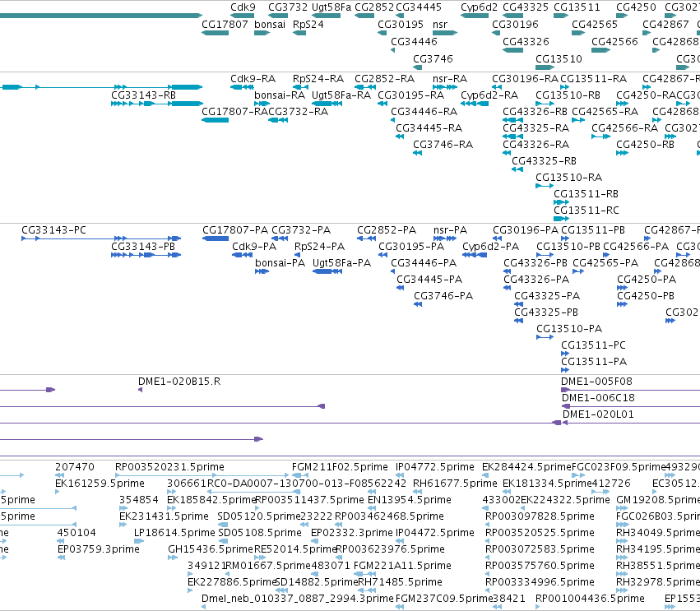This screenshot has height=611, width=700.
Task: Open the CG30196 gene label
Action: coord(515,24)
